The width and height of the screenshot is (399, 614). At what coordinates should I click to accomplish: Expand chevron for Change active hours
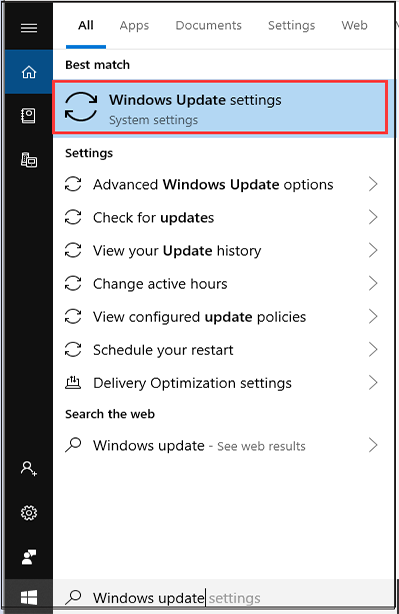click(x=373, y=283)
